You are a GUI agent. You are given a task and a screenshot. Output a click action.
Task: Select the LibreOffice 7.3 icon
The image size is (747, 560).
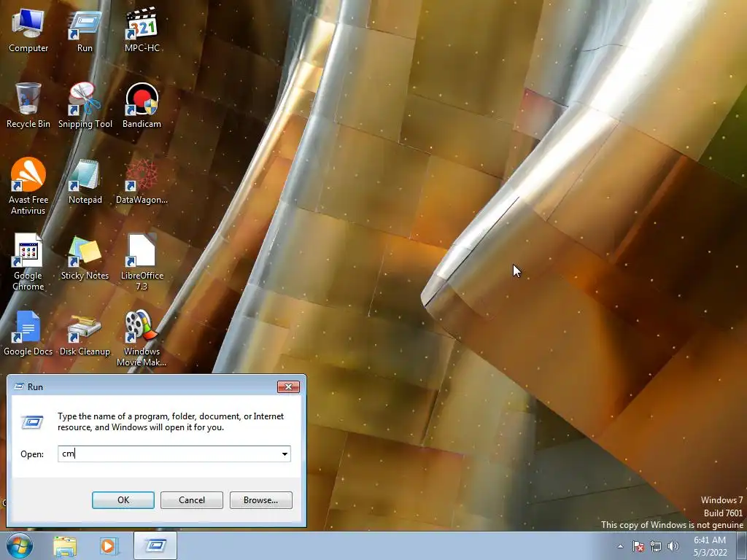coord(142,262)
